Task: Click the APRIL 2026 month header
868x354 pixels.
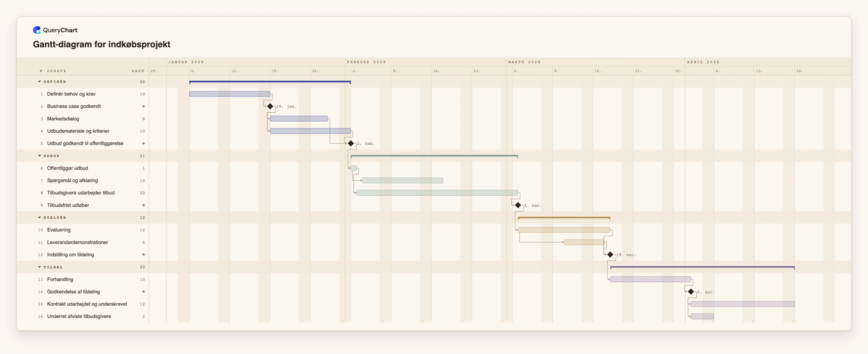Action: click(x=703, y=62)
